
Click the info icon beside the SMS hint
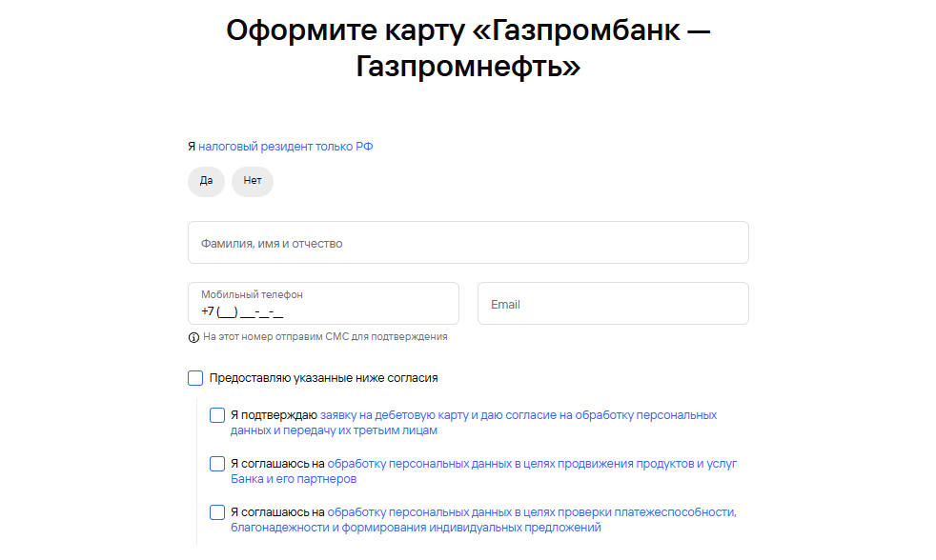193,337
